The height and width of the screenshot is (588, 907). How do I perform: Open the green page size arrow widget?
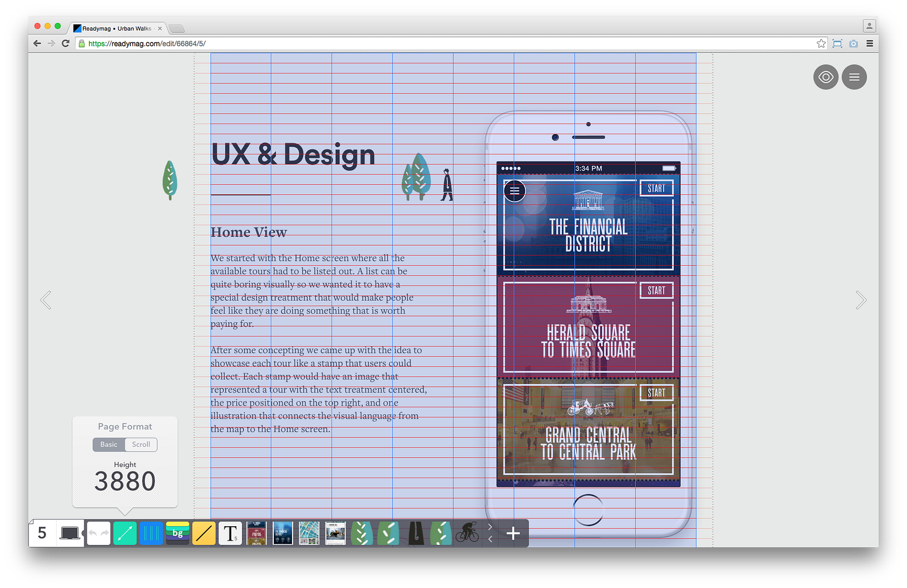pos(125,533)
